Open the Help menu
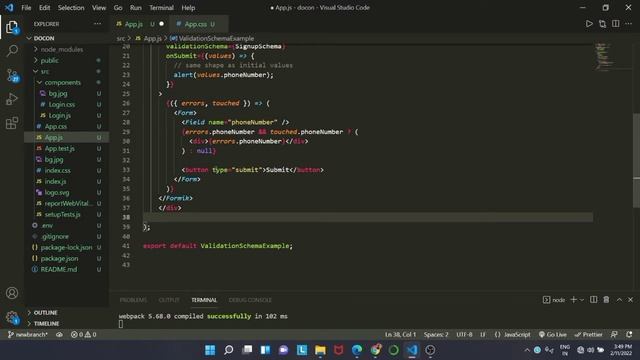The image size is (640, 360). (188, 8)
